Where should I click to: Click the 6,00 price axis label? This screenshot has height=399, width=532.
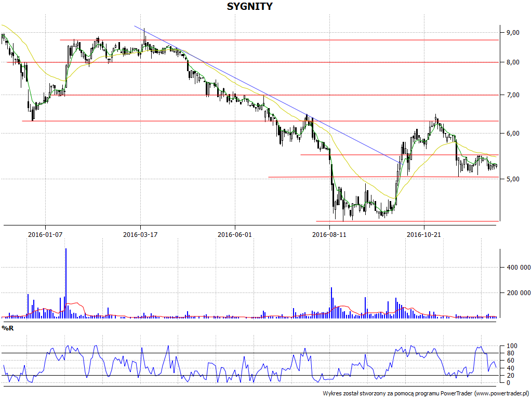click(x=513, y=134)
